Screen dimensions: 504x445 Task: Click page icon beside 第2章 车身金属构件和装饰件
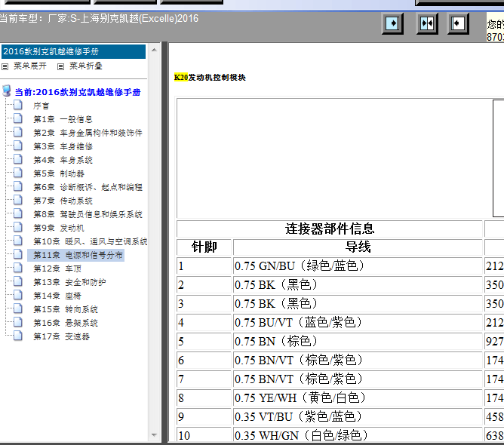point(17,132)
